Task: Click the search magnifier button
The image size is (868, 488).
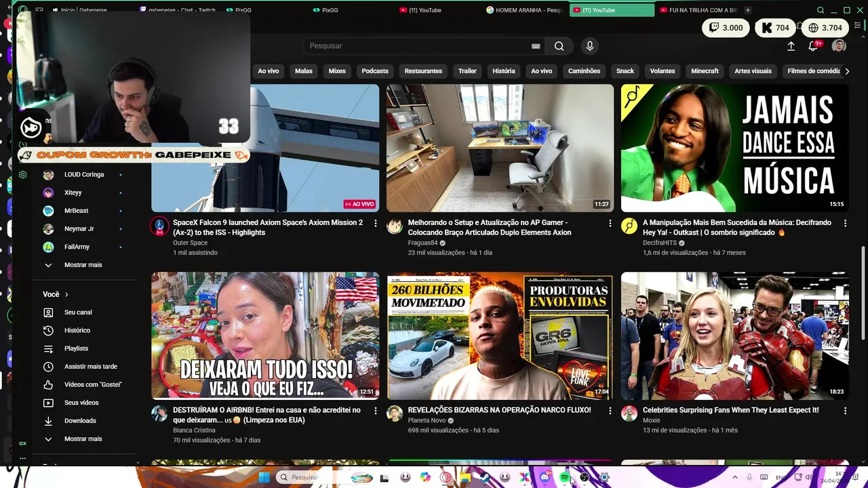Action: (559, 46)
